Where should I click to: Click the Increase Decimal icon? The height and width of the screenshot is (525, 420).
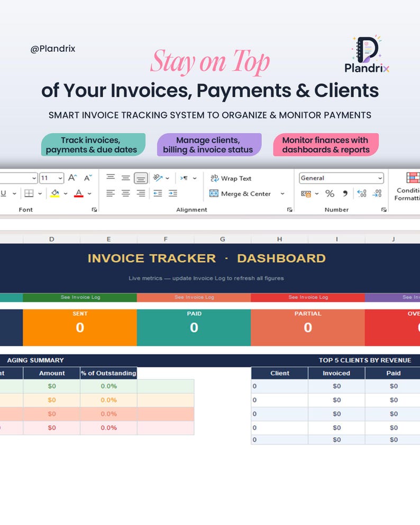pos(362,193)
